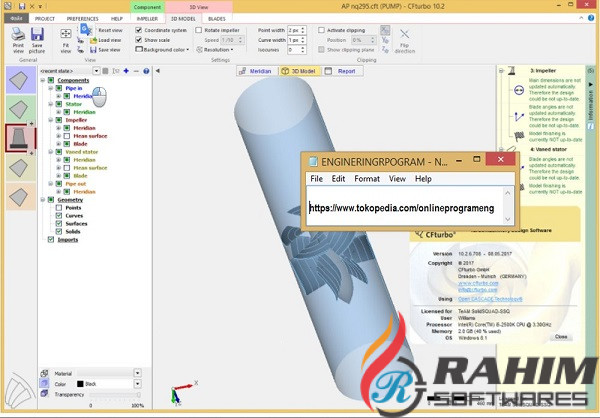Click the black color swatch
The image size is (600, 418).
tap(80, 384)
